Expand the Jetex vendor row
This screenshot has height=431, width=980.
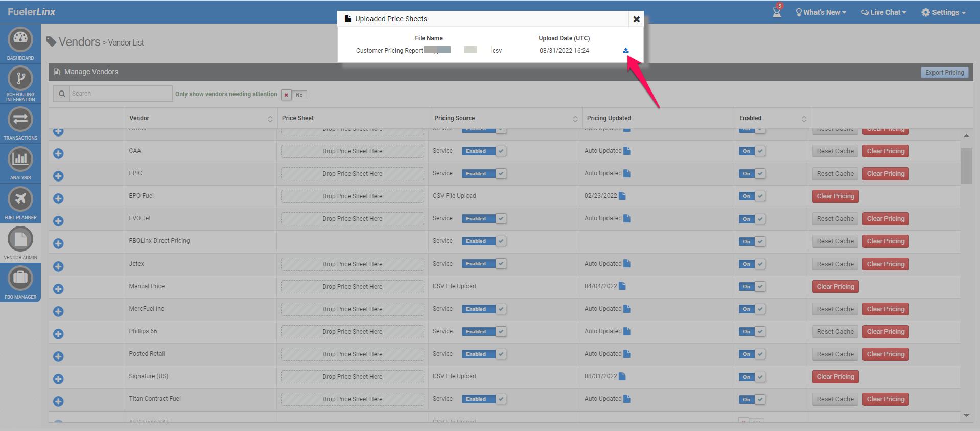coord(59,266)
